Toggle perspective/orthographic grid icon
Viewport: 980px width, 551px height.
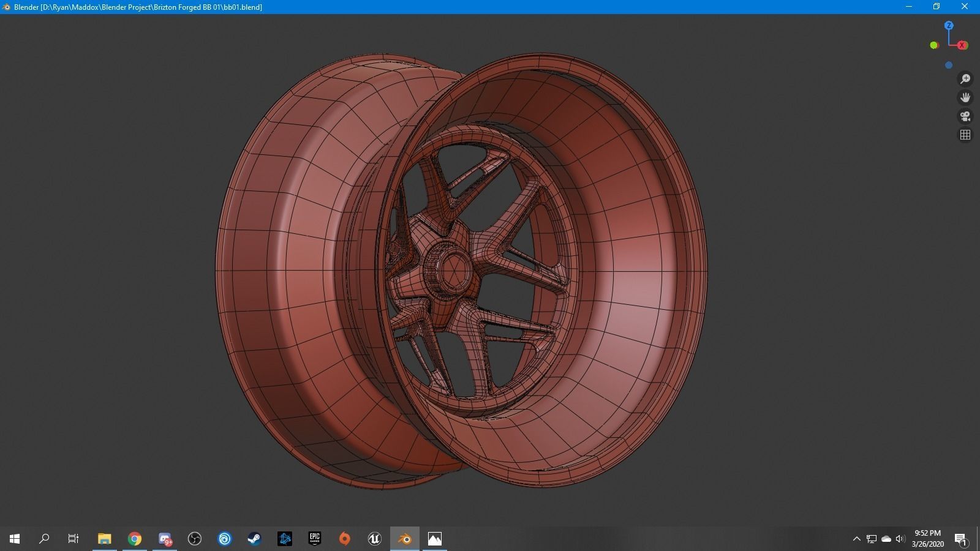965,135
